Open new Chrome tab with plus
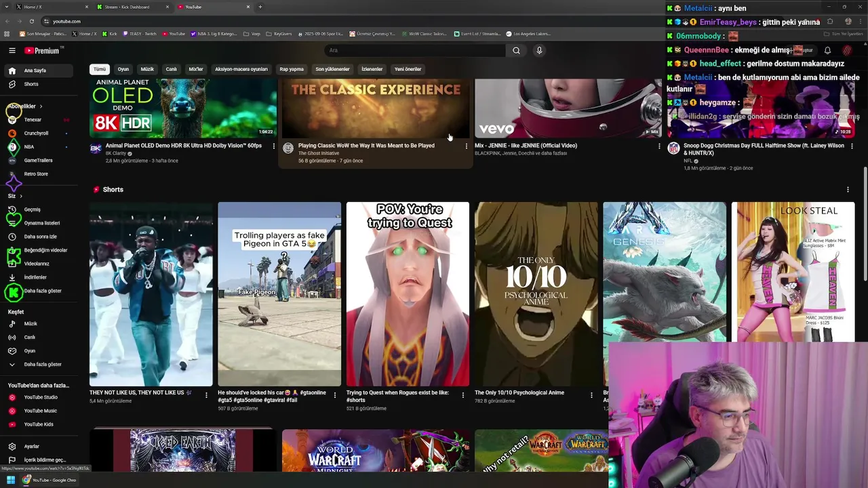Viewport: 868px width, 488px height. [x=260, y=7]
